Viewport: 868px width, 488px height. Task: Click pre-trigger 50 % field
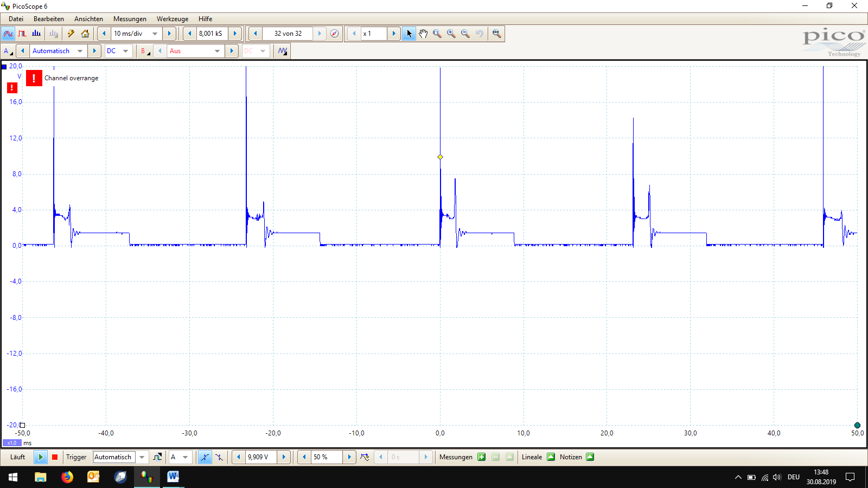click(x=327, y=457)
